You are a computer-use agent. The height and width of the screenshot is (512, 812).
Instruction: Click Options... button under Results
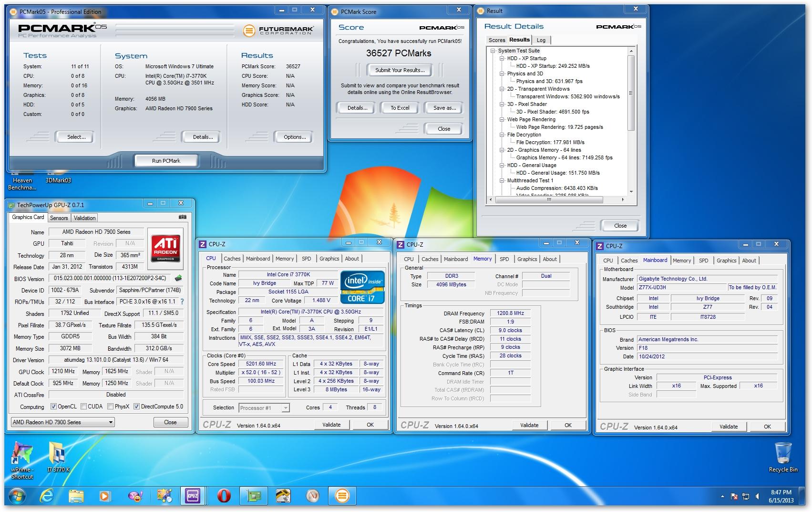[294, 137]
